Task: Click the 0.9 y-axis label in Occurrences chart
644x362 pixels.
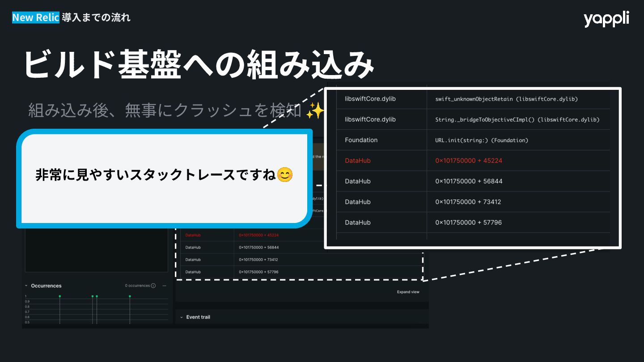Action: (x=27, y=302)
